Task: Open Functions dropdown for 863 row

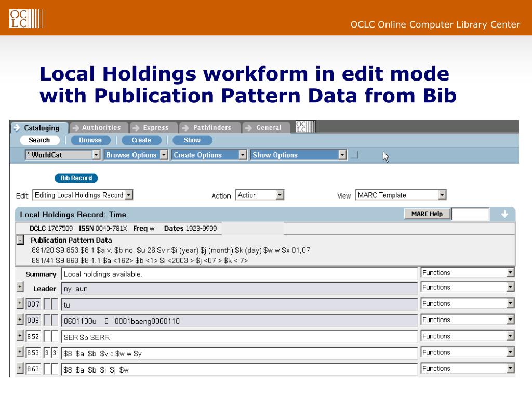Action: 468,368
